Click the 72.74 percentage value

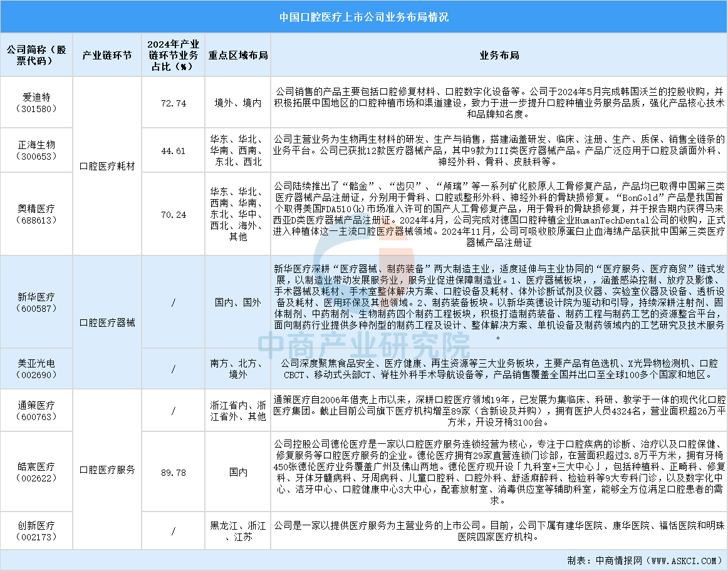pyautogui.click(x=173, y=103)
